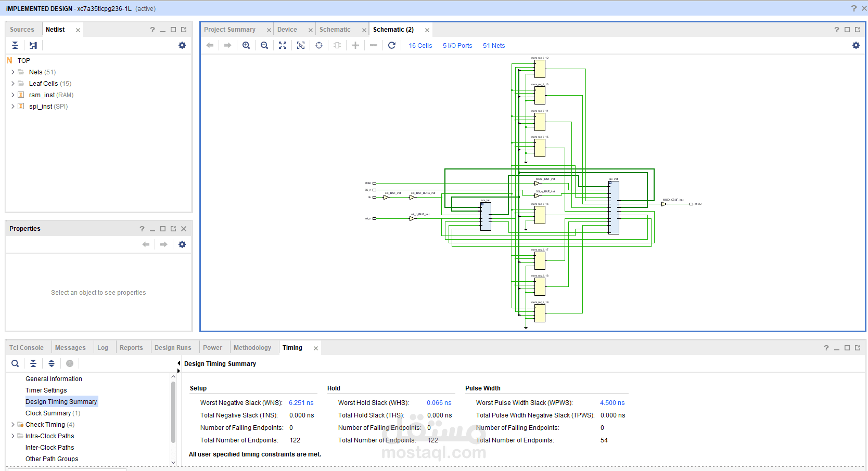Viewport: 868px width, 471px height.
Task: Select Timer Settings in timing tree
Action: coord(46,390)
